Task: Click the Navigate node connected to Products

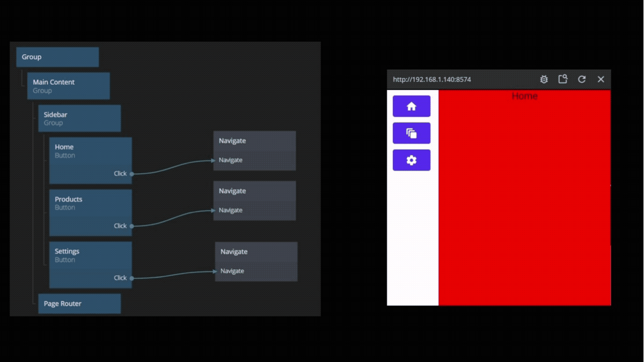Action: 254,191
